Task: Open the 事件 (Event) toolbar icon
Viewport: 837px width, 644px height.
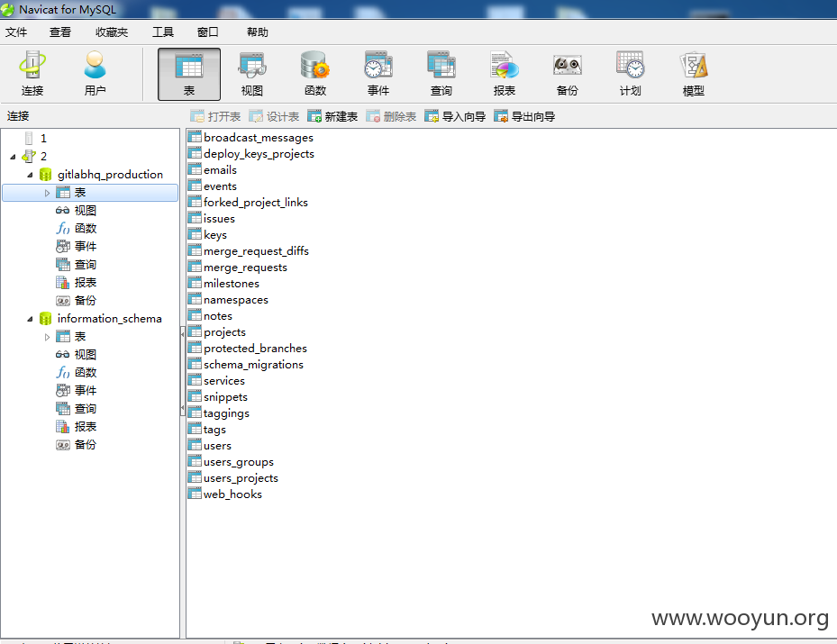Action: (x=378, y=74)
